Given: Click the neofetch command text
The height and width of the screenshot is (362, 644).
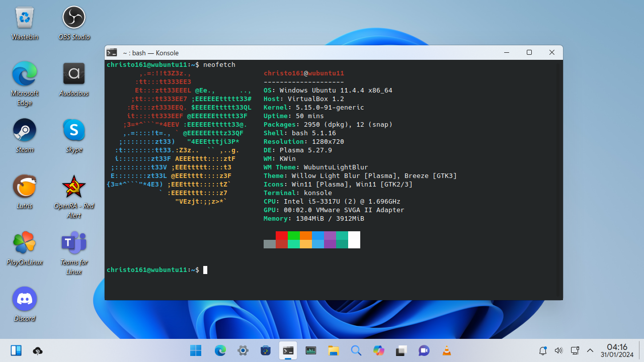Looking at the screenshot, I should click(219, 65).
